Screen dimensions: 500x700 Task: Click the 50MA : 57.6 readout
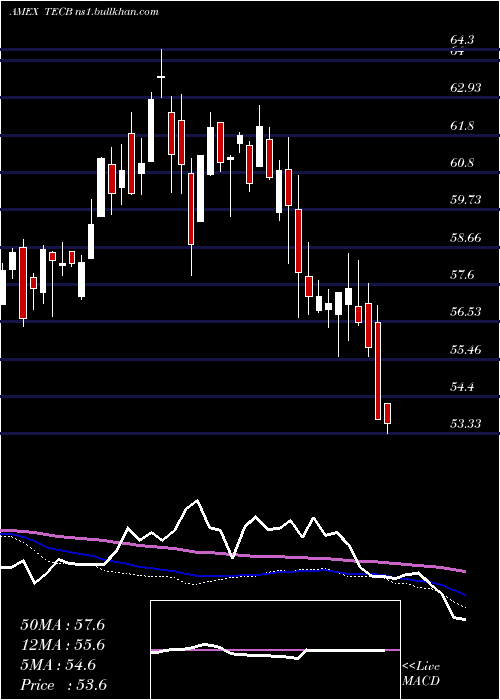(62, 625)
